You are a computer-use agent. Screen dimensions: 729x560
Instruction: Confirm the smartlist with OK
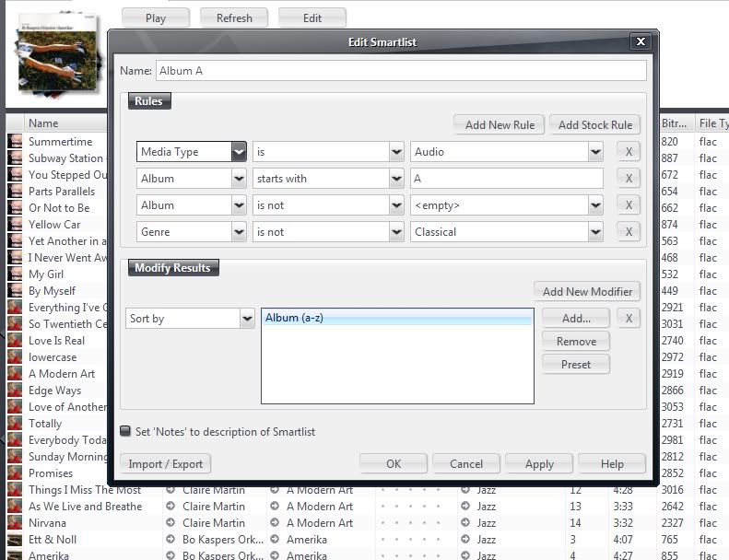tap(394, 464)
